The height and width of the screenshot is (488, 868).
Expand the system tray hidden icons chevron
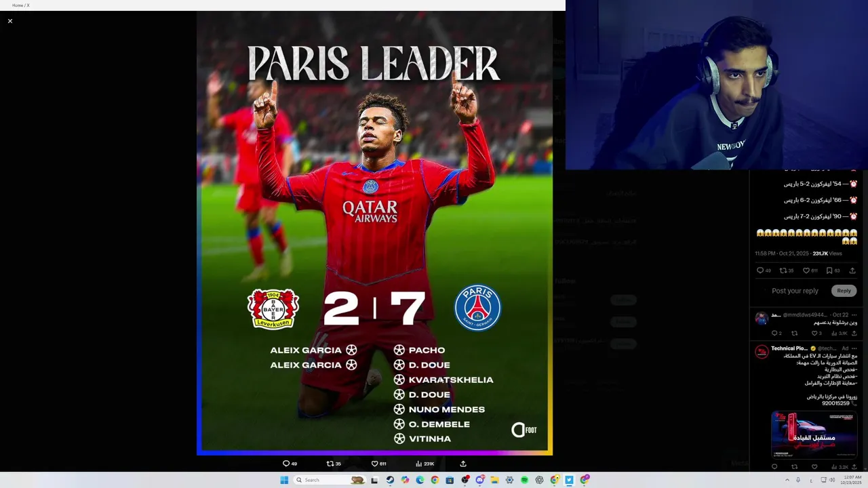click(x=787, y=480)
